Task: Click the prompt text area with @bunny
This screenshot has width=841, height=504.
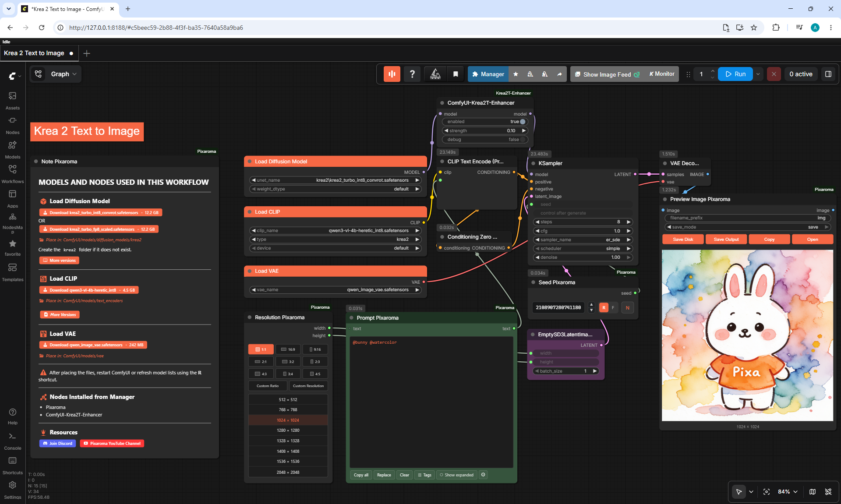Action: 431,402
